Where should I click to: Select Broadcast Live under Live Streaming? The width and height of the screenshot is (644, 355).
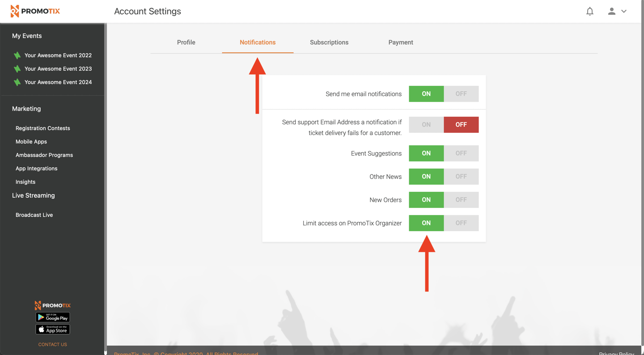tap(34, 215)
